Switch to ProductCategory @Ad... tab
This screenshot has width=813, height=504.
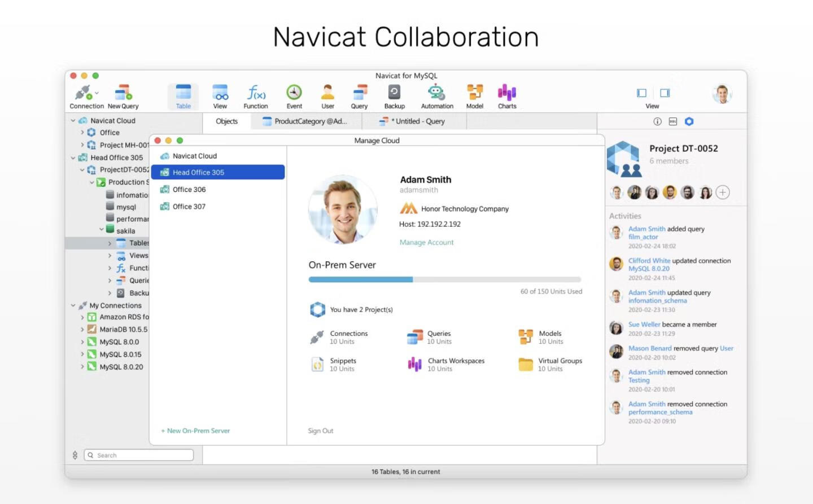pos(305,121)
